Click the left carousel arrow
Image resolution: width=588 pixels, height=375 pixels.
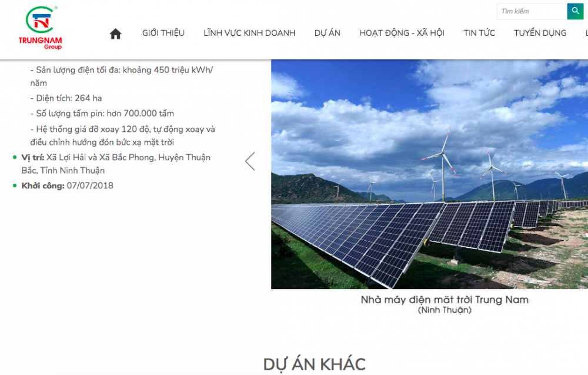pyautogui.click(x=249, y=160)
